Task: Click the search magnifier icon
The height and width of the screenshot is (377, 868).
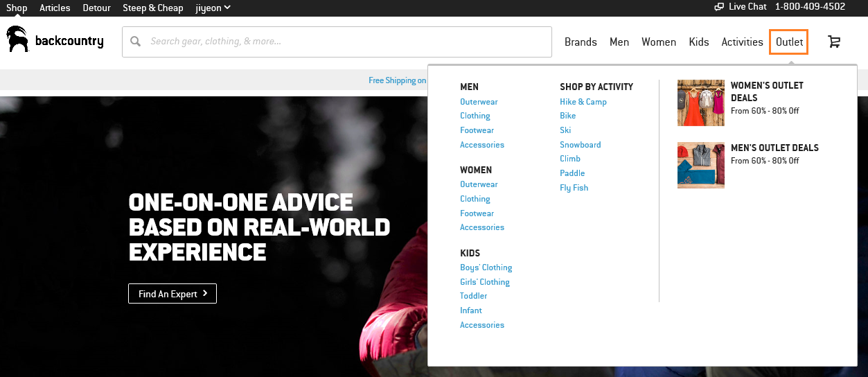Action: click(136, 42)
